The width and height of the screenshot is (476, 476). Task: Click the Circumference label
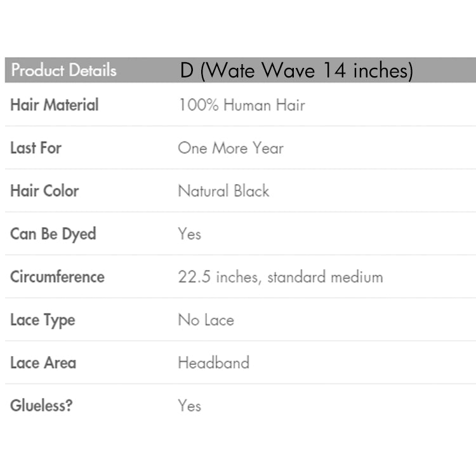57,277
